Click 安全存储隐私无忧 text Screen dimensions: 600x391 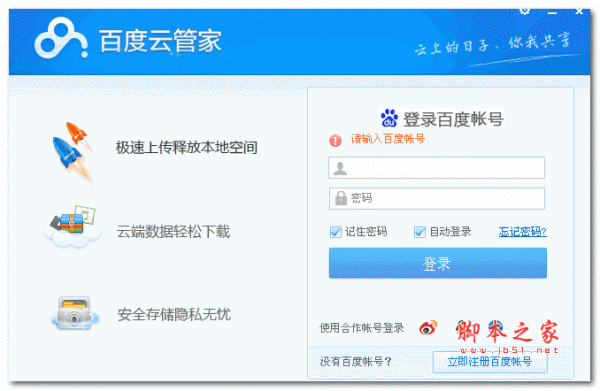(174, 314)
